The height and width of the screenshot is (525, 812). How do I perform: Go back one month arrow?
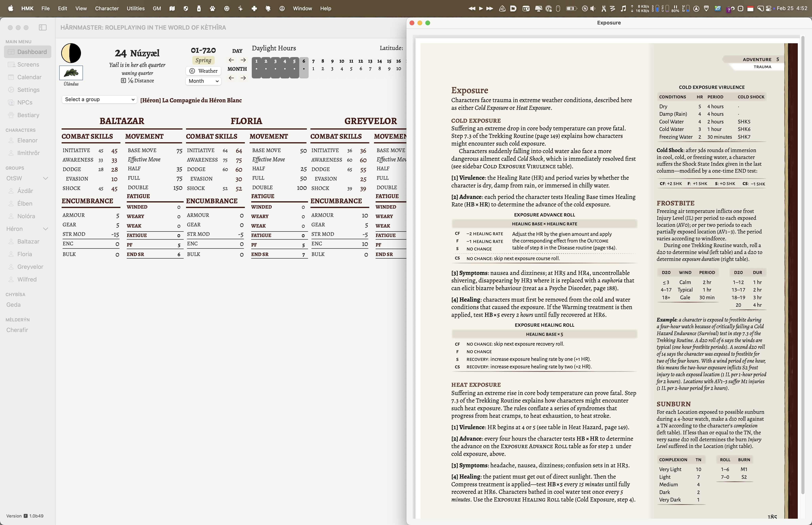pyautogui.click(x=231, y=78)
